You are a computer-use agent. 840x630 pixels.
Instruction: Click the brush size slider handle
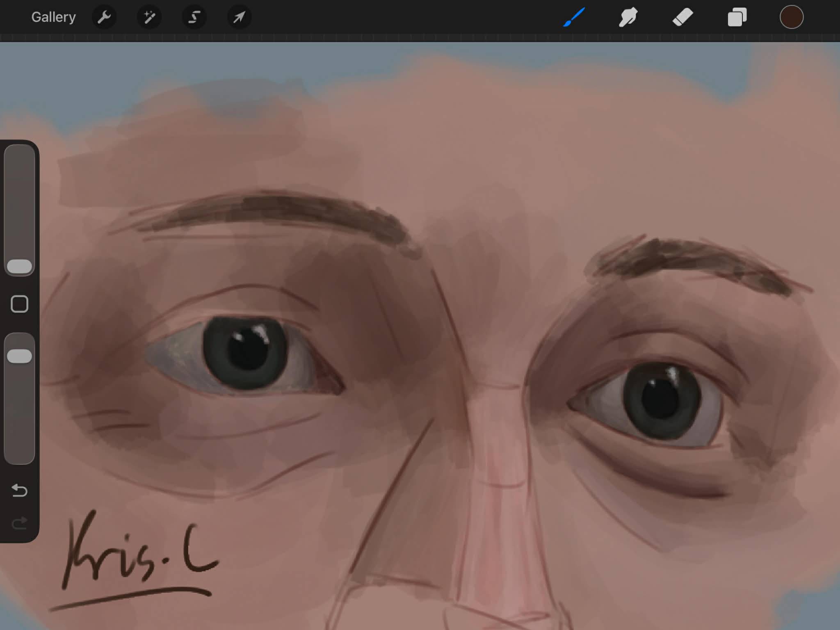[x=19, y=266]
